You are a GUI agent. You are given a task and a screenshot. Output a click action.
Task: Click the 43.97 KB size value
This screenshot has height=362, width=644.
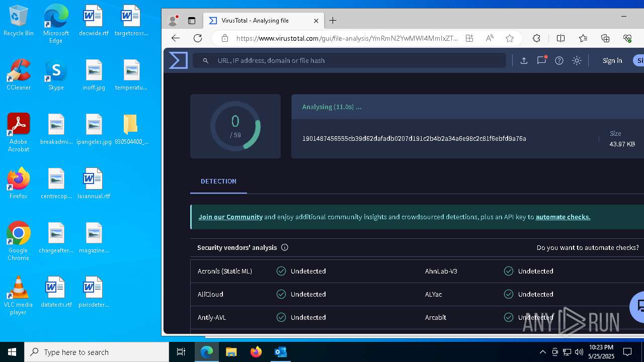(622, 144)
